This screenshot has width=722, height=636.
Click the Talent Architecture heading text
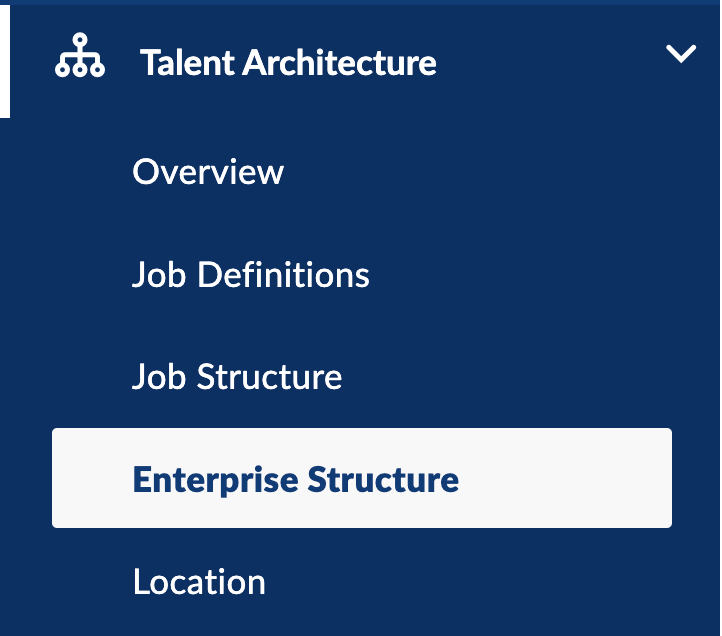point(288,63)
